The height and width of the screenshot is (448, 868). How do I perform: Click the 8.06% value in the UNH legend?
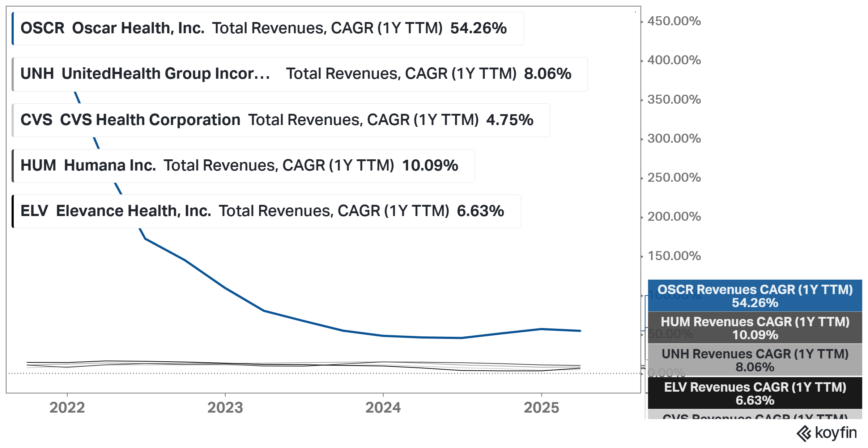coord(548,74)
